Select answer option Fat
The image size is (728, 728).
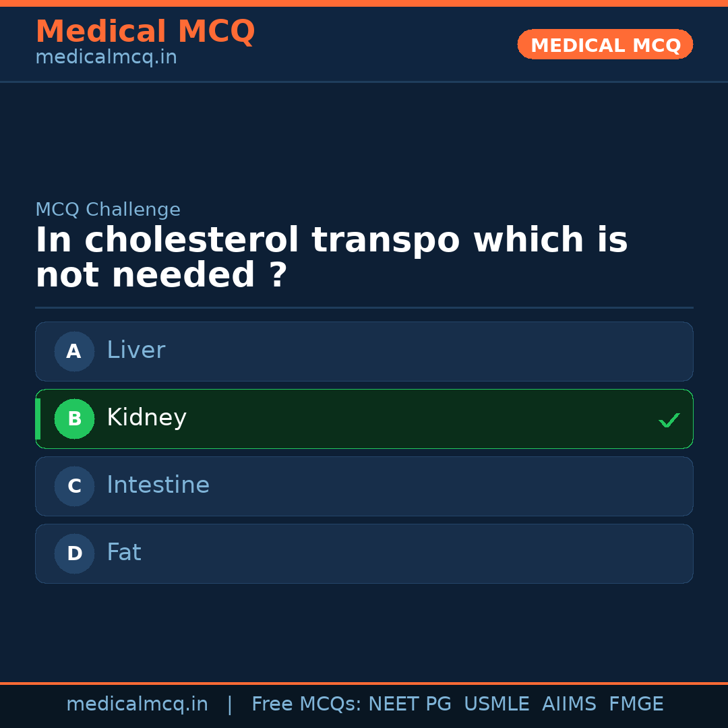(364, 553)
